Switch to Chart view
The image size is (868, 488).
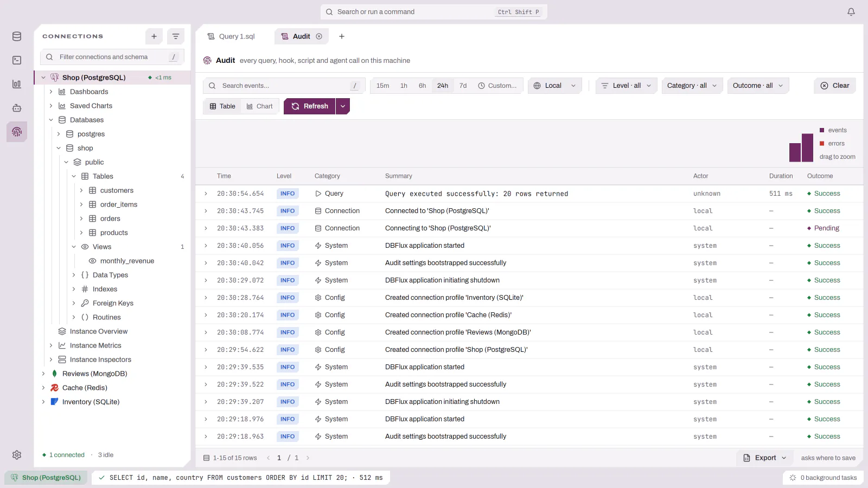tap(259, 106)
